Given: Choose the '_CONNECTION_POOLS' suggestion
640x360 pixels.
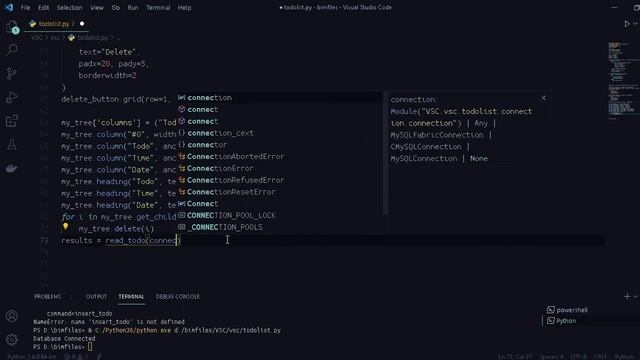Looking at the screenshot, I should [x=279, y=227].
